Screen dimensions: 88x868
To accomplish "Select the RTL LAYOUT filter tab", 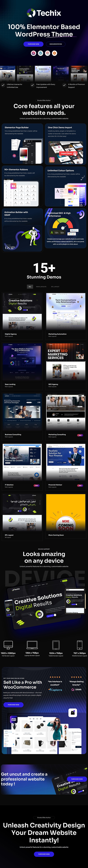I will [55, 287].
